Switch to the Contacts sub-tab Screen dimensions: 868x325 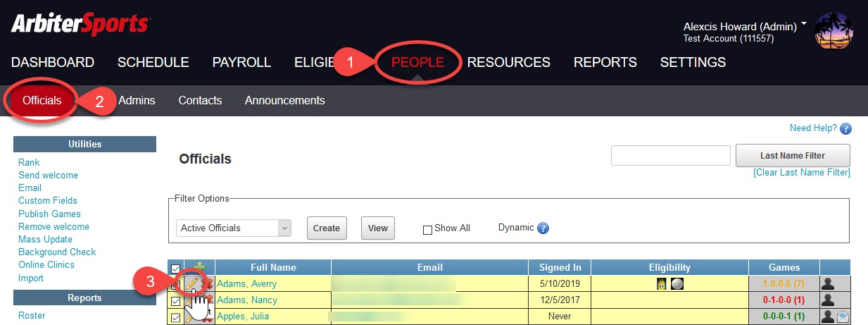pyautogui.click(x=200, y=100)
